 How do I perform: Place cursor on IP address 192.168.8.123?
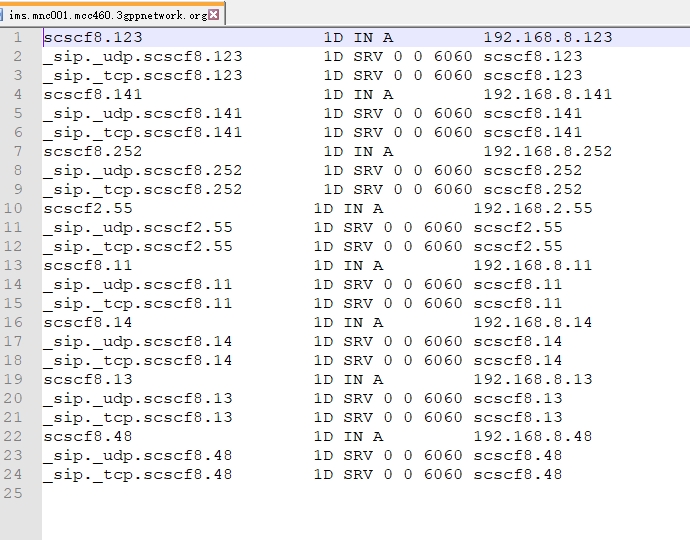(547, 38)
